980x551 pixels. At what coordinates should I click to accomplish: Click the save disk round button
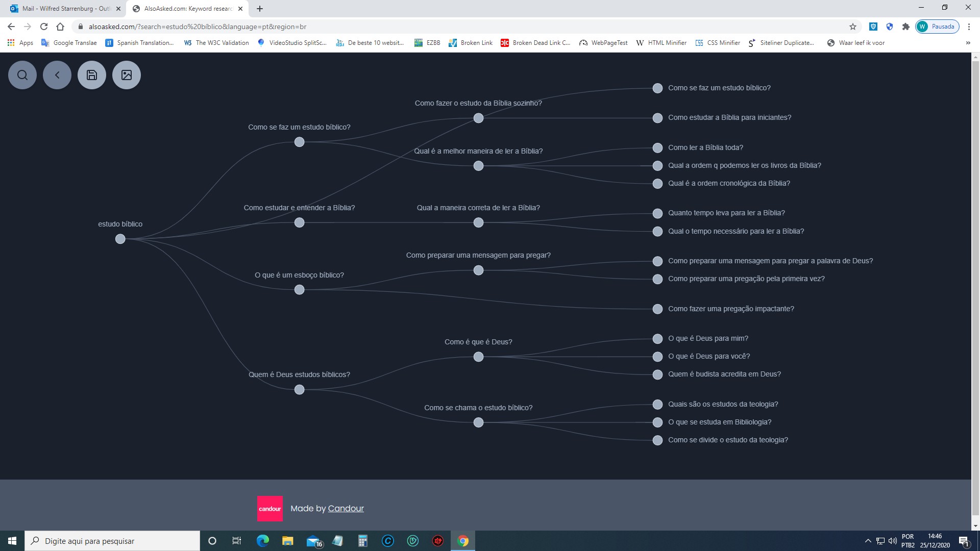click(92, 75)
